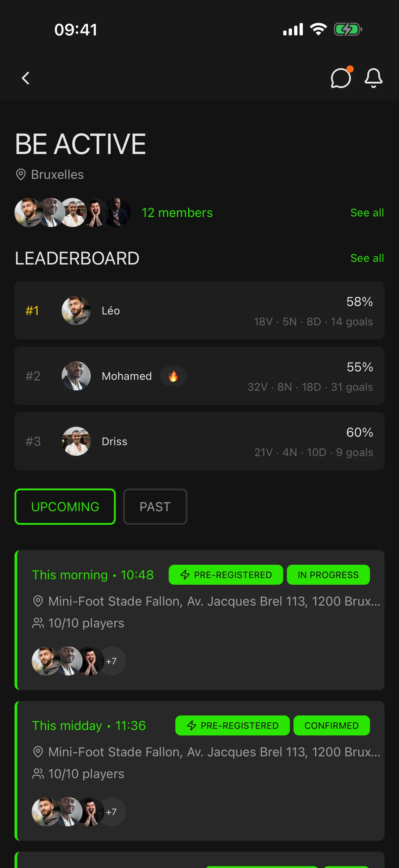Image resolution: width=399 pixels, height=868 pixels.
Task: Tap the players icon beside 10/10 on the 10:48 match
Action: [x=38, y=623]
